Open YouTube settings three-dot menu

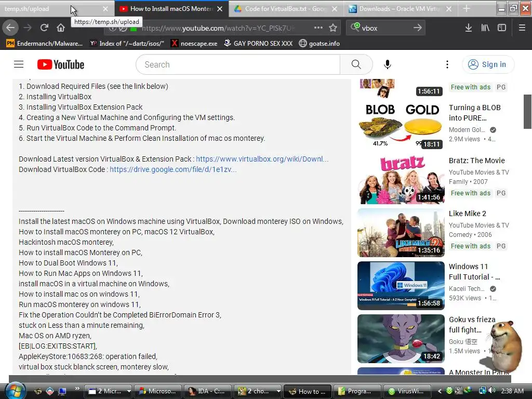click(447, 64)
